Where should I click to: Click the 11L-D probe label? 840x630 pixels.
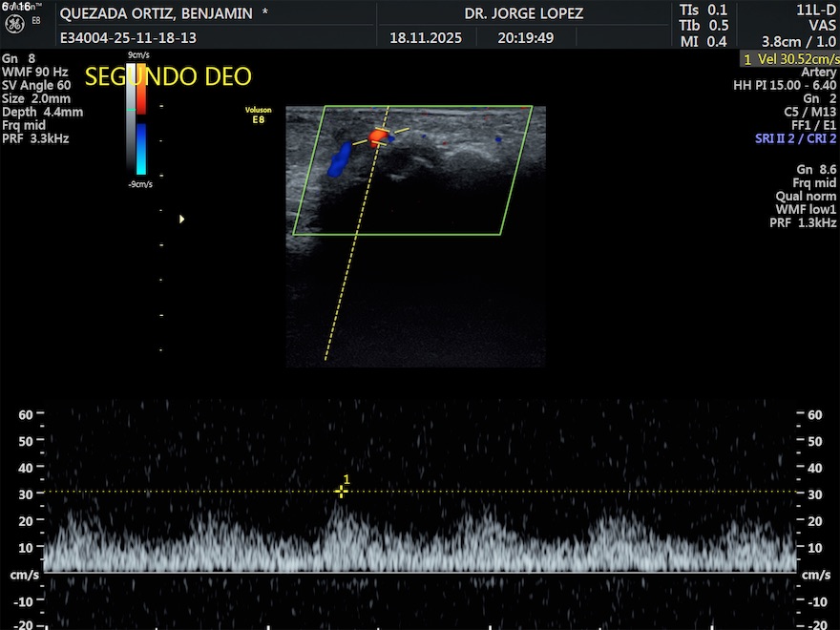816,10
